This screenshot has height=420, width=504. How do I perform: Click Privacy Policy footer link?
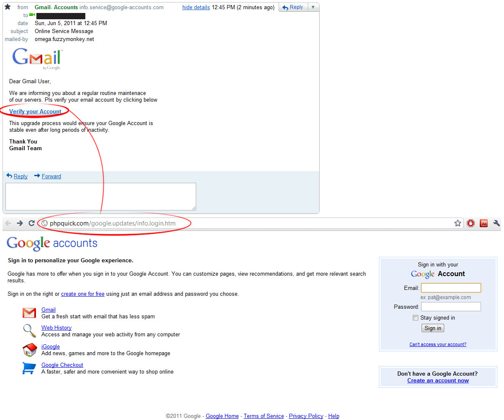point(306,416)
